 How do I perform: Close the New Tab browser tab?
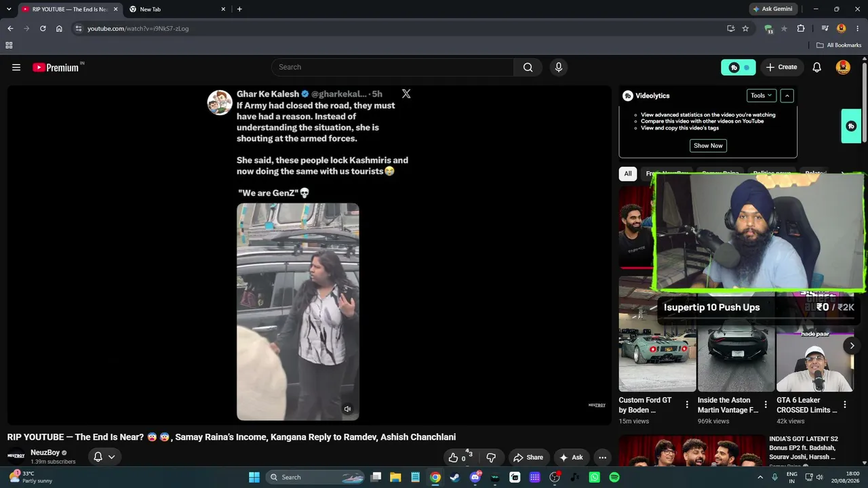223,9
